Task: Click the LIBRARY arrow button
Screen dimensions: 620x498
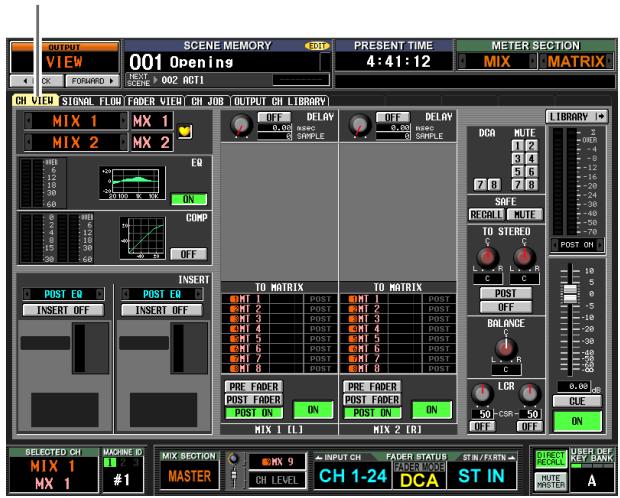Action: tap(577, 117)
